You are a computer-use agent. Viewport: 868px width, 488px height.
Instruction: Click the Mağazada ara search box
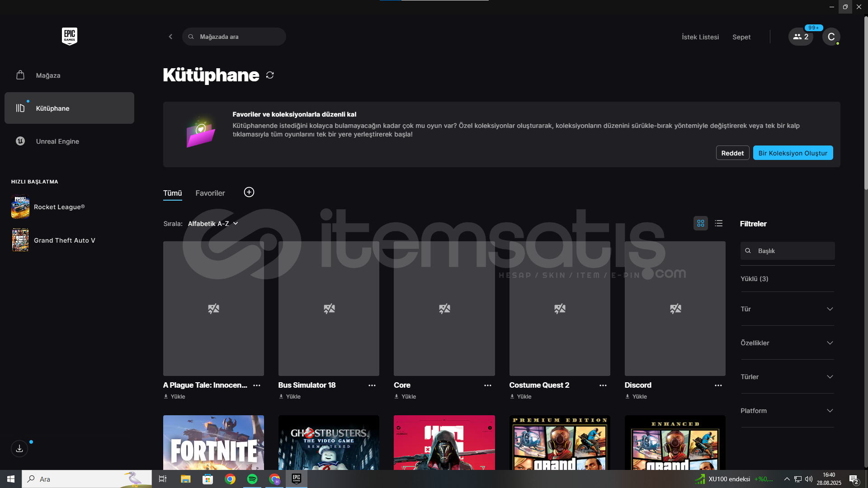[234, 37]
